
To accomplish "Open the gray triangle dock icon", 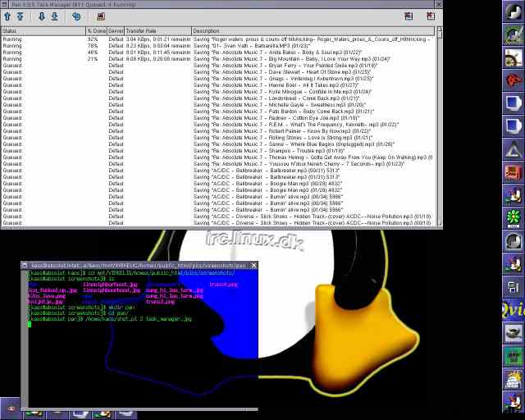I will [x=513, y=149].
